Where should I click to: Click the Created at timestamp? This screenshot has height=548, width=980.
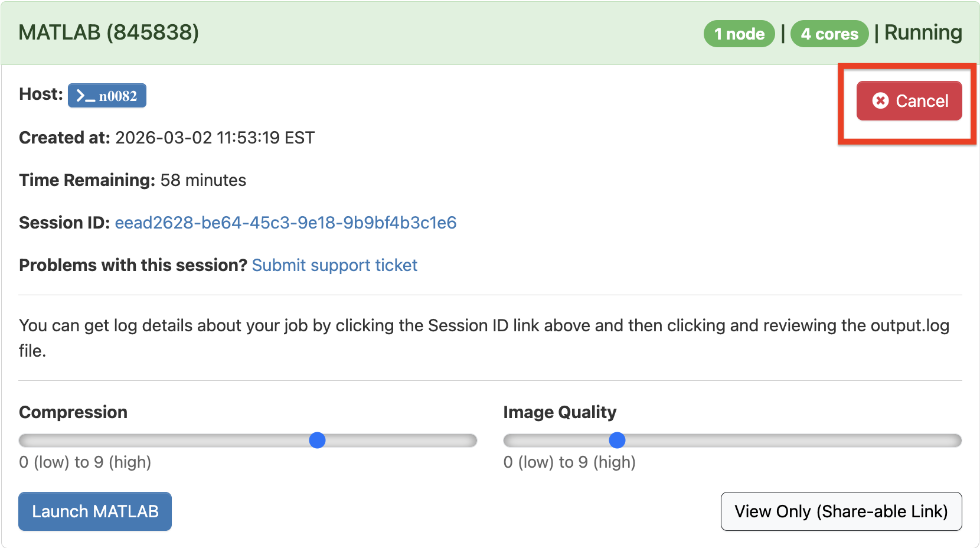[x=215, y=138]
